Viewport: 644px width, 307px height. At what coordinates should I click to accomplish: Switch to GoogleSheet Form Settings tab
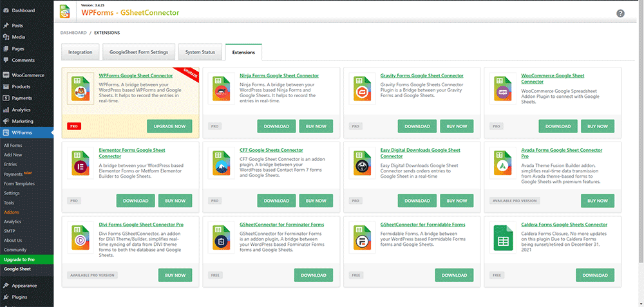pyautogui.click(x=139, y=53)
